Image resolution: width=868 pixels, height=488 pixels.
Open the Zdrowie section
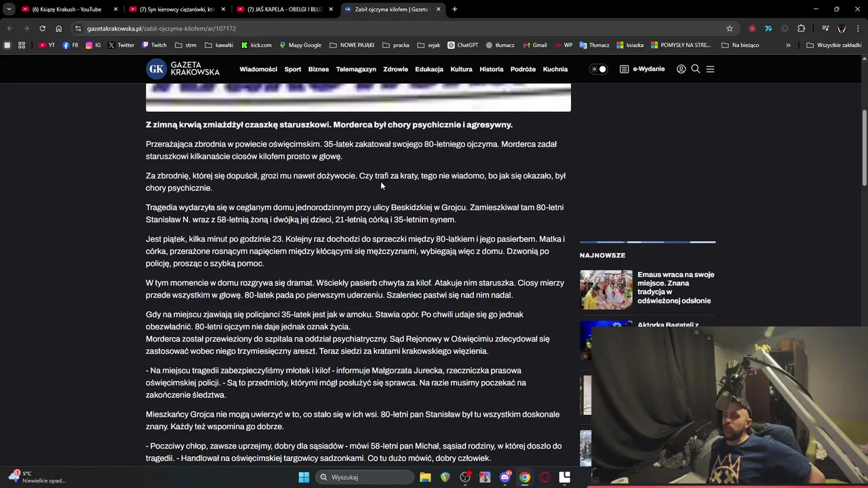(x=395, y=69)
